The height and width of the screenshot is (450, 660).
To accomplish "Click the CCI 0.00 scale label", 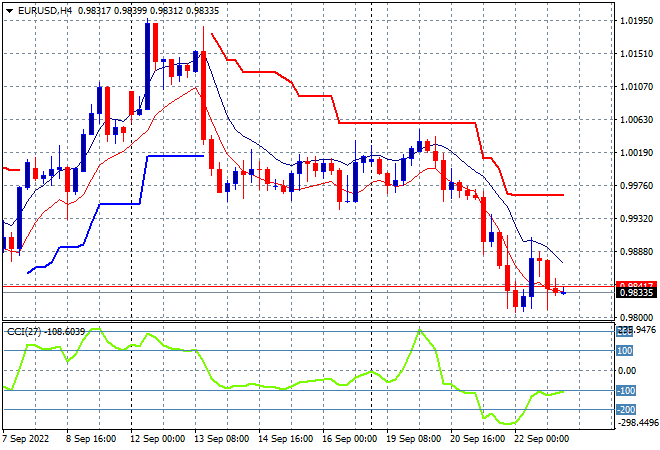I will tap(626, 370).
